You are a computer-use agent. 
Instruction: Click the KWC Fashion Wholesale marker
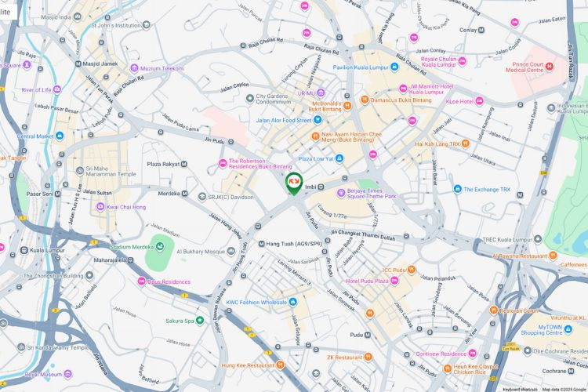(x=293, y=302)
